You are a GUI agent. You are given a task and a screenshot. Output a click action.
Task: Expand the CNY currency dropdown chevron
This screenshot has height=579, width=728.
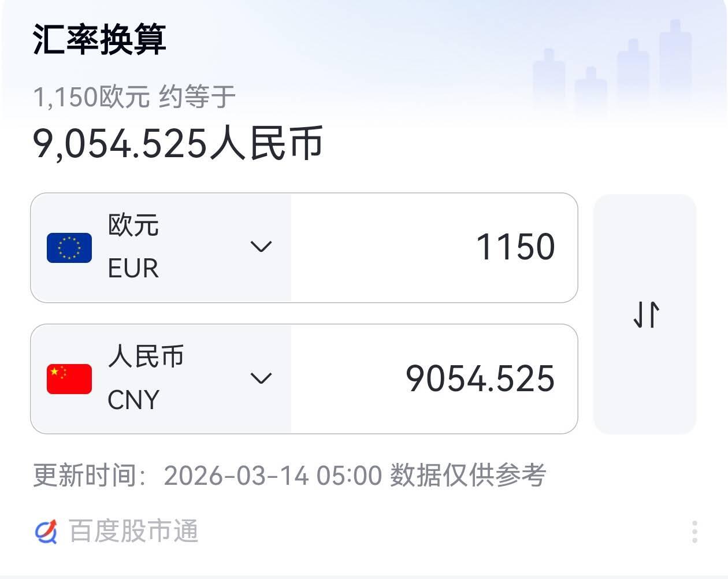point(262,378)
